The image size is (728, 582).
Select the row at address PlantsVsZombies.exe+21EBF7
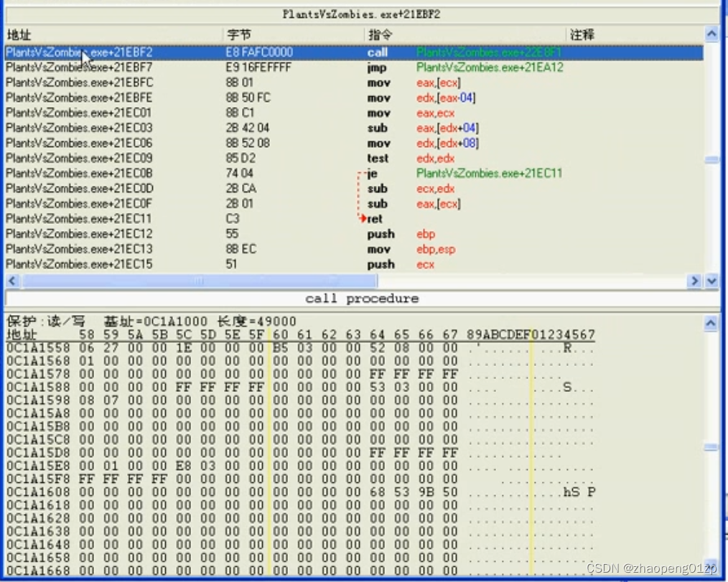pyautogui.click(x=354, y=67)
